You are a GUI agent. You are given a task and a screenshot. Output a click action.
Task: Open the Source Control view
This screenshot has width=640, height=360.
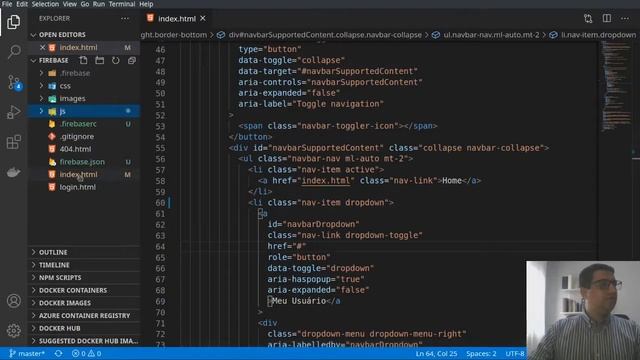pyautogui.click(x=13, y=82)
